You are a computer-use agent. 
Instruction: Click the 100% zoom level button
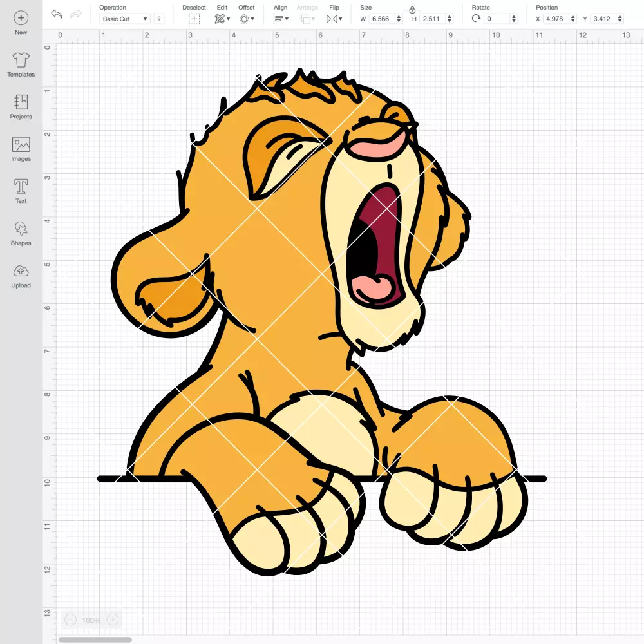[91, 620]
